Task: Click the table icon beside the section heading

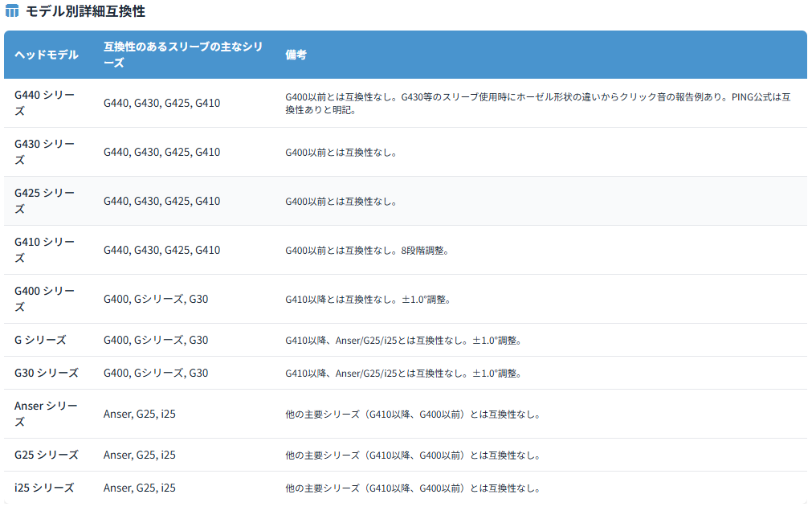Action: [x=12, y=12]
